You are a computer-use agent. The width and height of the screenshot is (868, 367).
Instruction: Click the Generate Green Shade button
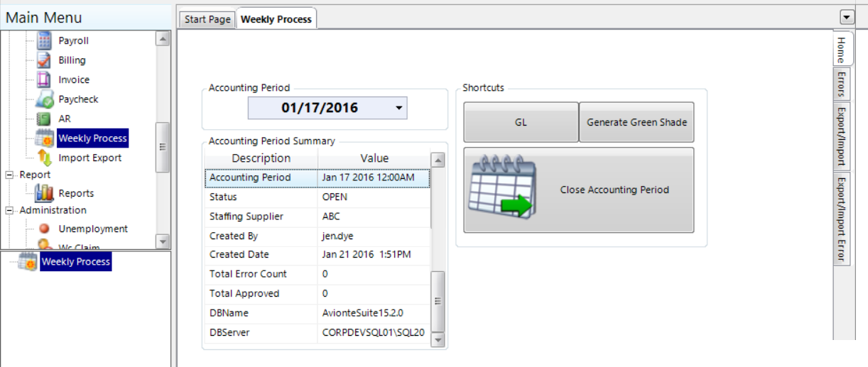636,122
